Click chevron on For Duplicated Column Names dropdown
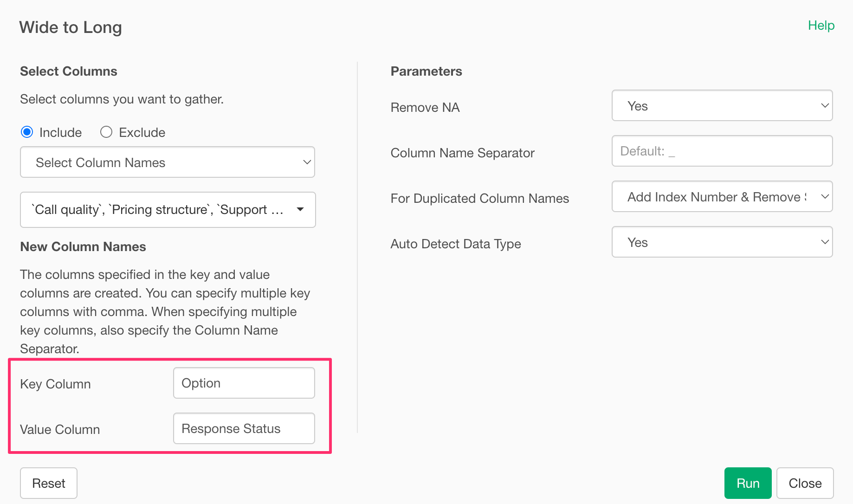The width and height of the screenshot is (853, 504). pyautogui.click(x=824, y=197)
